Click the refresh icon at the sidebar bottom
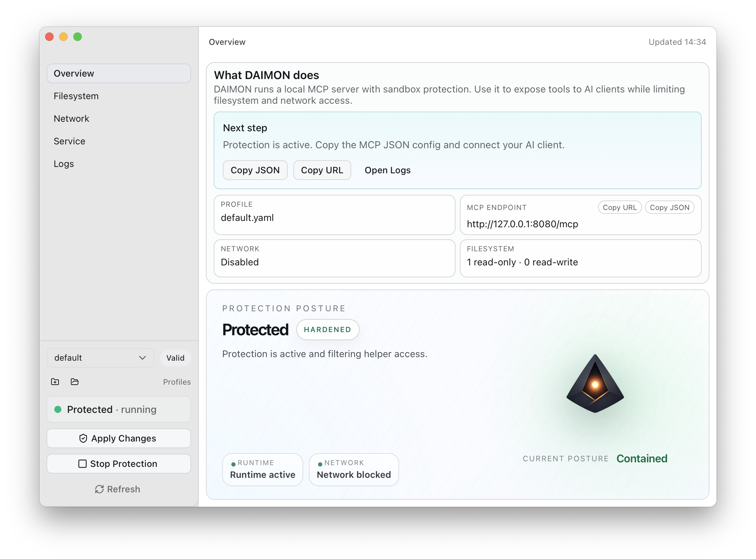 [99, 489]
